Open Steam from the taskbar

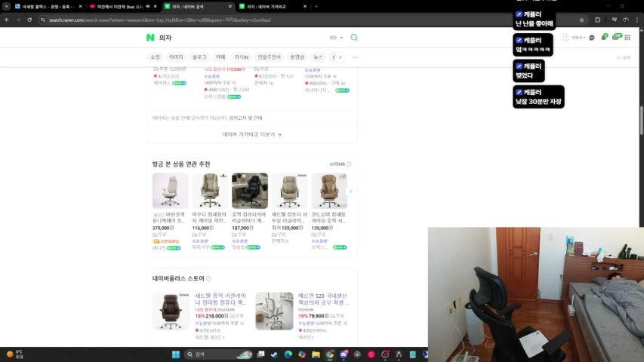274,354
